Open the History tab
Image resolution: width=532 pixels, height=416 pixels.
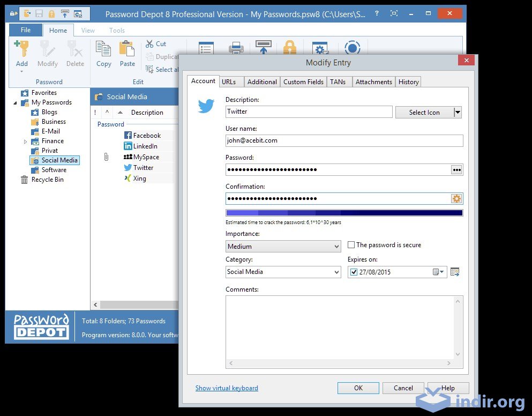(408, 82)
